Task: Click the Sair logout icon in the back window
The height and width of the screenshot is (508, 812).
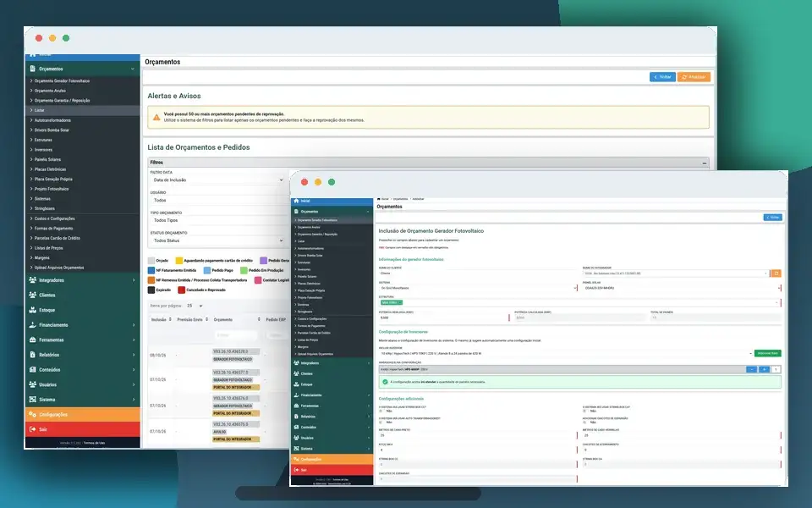Action: [33, 429]
